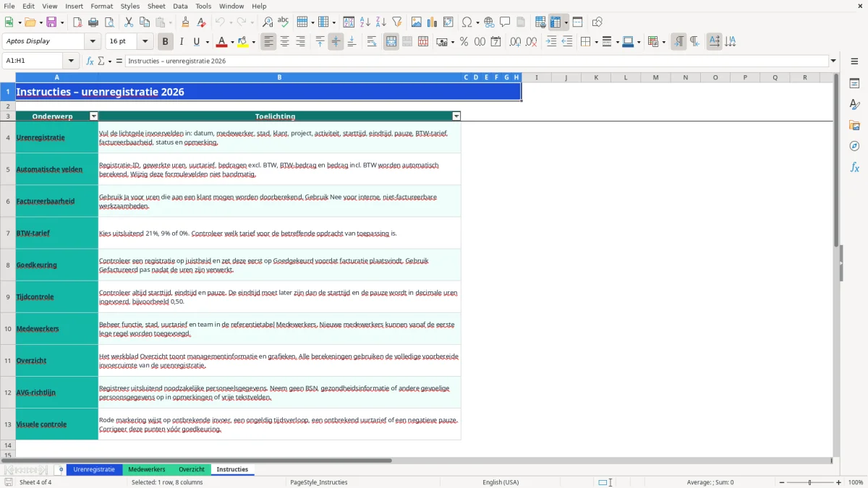
Task: Toggle Align Left
Action: 268,42
